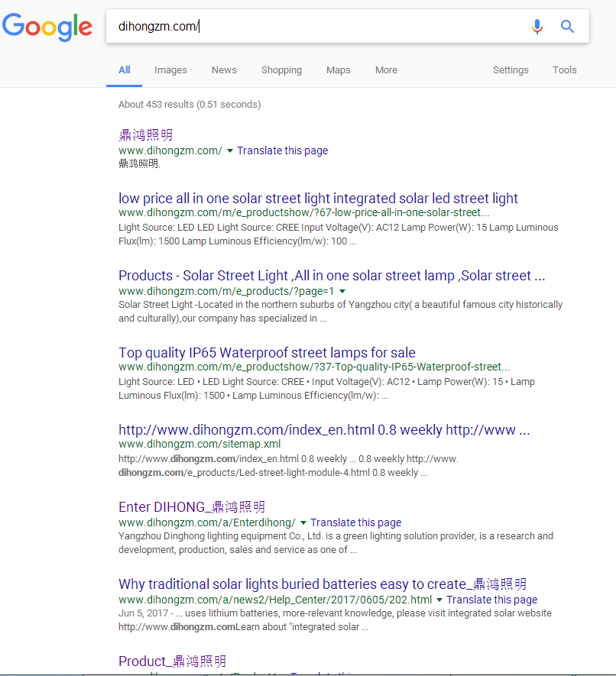616x676 pixels.
Task: Open the News tab
Action: click(224, 70)
